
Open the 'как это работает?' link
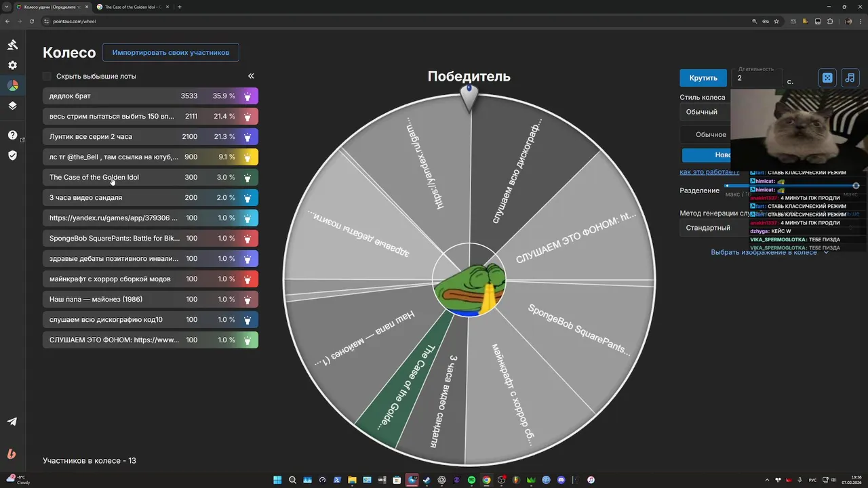[709, 172]
